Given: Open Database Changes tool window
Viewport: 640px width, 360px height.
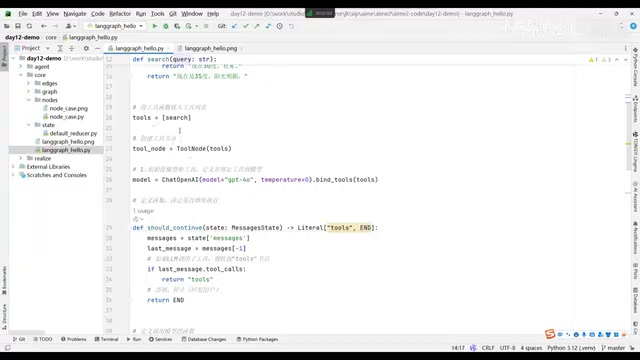Looking at the screenshot, I should 204,339.
